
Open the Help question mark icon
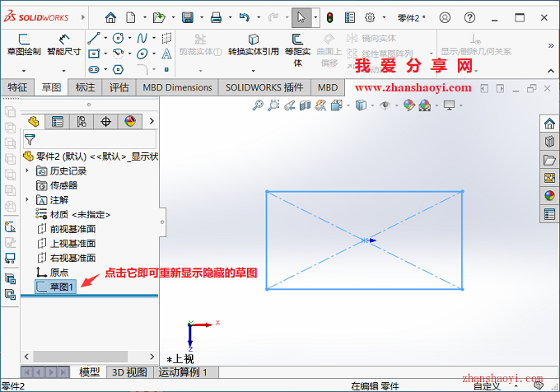(469, 17)
